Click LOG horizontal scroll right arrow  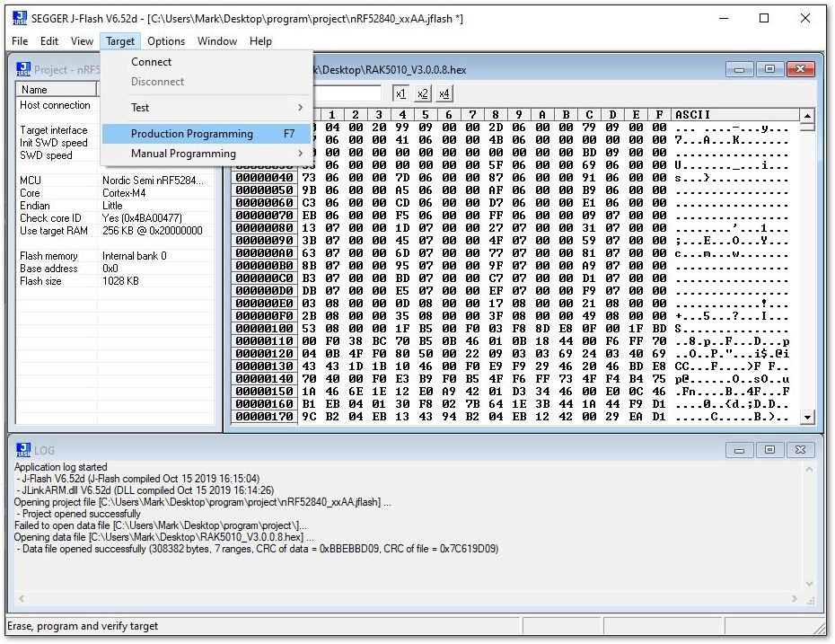point(794,599)
